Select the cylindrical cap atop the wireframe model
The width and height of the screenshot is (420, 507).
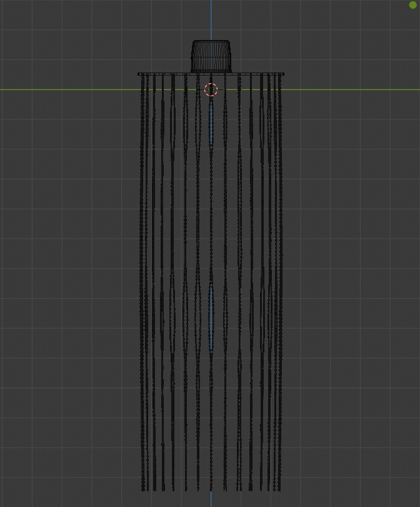[x=211, y=56]
